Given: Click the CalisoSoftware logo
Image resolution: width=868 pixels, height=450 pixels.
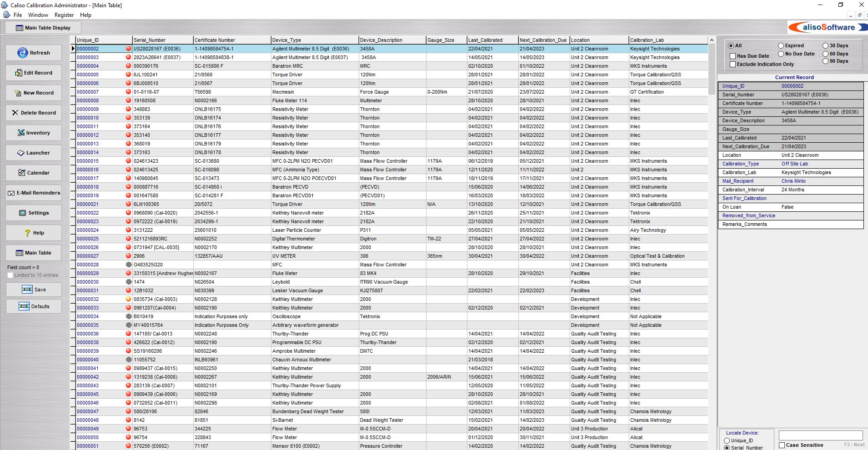Looking at the screenshot, I should pyautogui.click(x=827, y=27).
